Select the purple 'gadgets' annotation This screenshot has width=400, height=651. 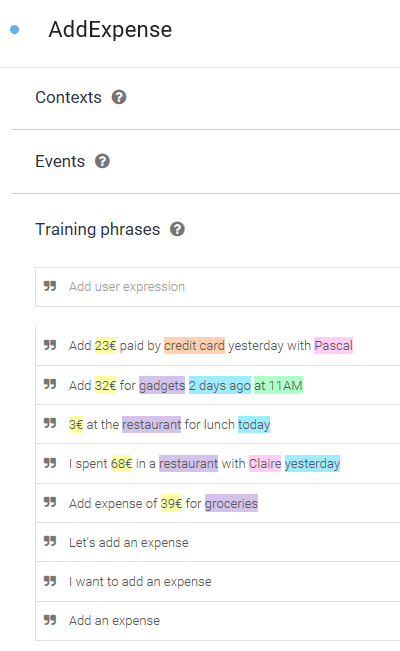(x=162, y=385)
